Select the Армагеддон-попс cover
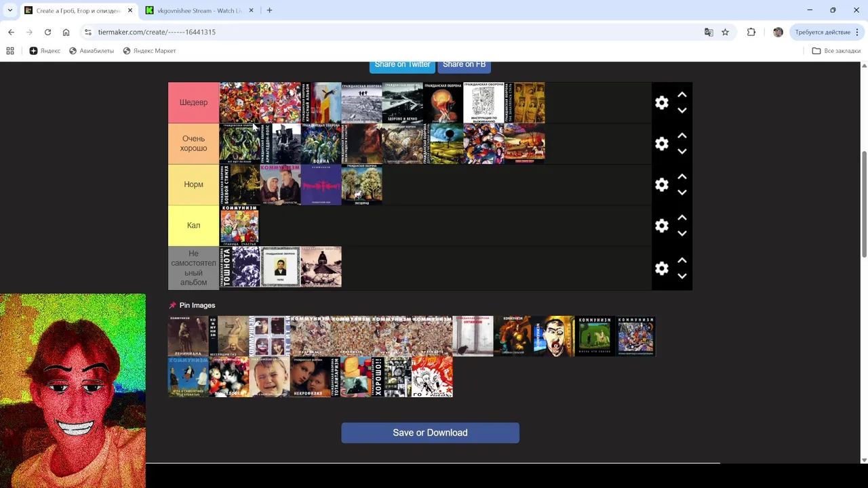This screenshot has width=868, height=488. [x=280, y=144]
